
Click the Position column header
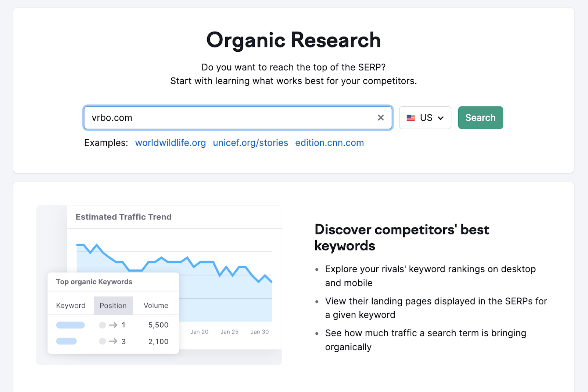113,306
